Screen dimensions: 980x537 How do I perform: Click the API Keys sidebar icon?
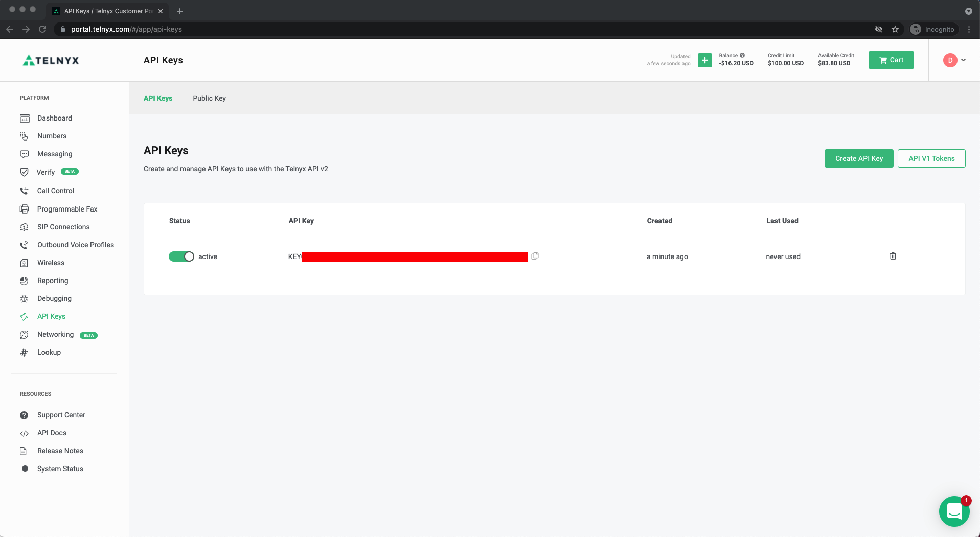click(24, 317)
